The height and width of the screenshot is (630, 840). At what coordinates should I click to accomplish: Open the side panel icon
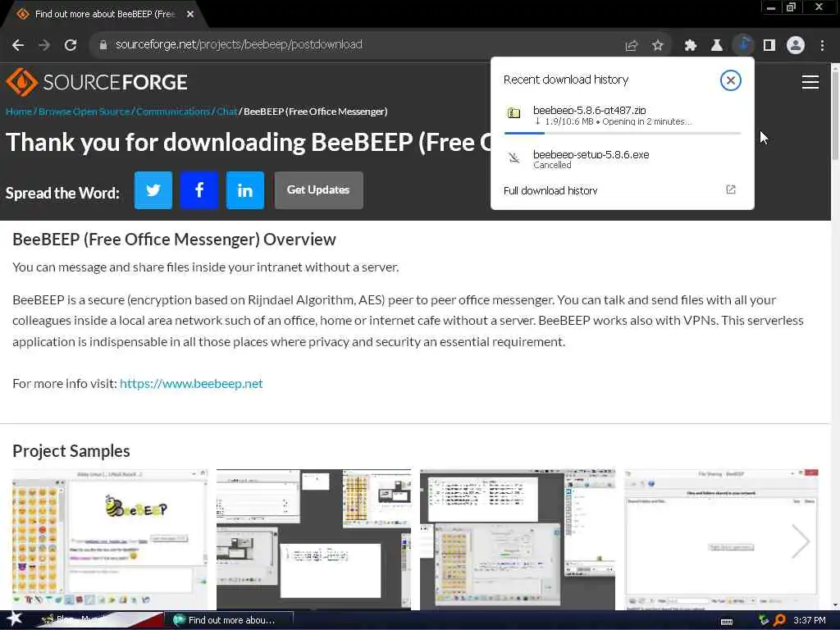[x=769, y=46]
